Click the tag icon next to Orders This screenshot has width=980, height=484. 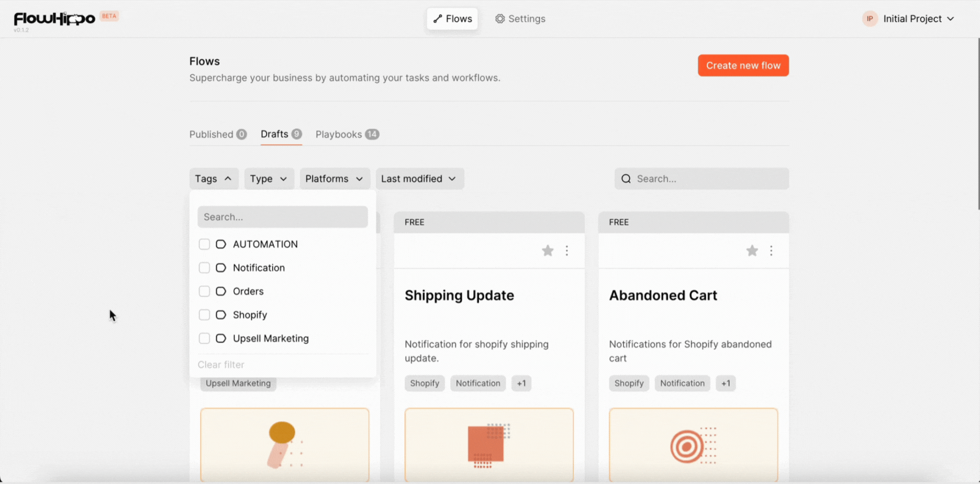[x=221, y=291]
